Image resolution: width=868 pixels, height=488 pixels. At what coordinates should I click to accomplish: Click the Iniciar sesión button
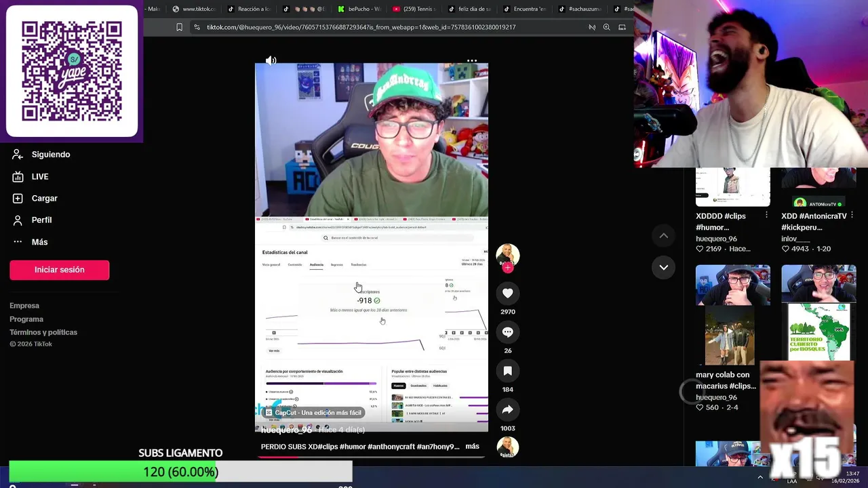pos(59,270)
